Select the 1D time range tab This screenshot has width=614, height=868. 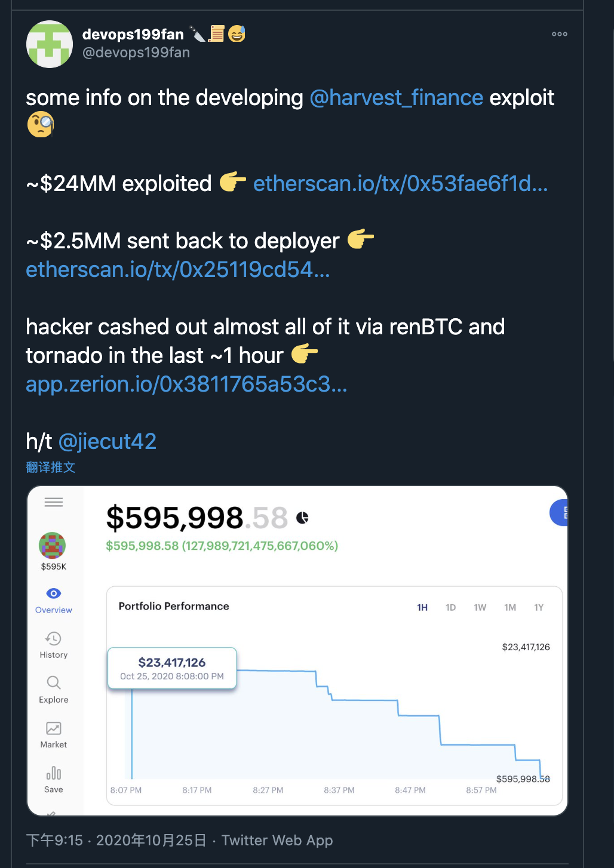(451, 608)
